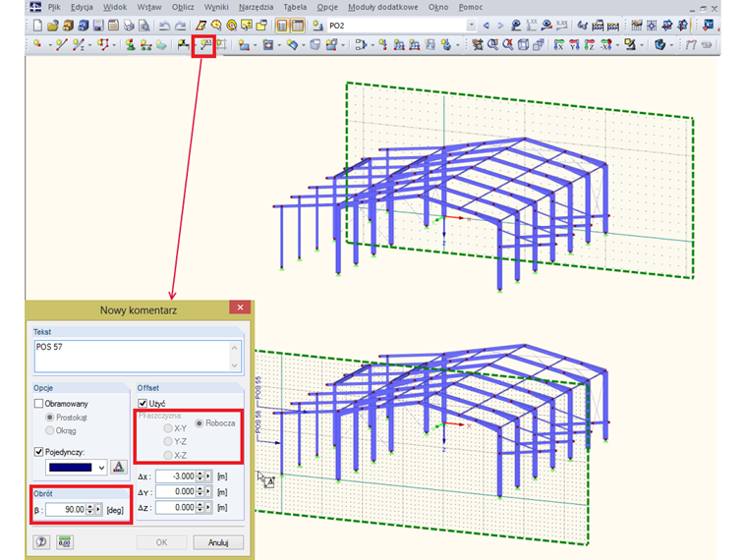Expand the β rotation value arrow menu
The image size is (747, 560).
[98, 510]
